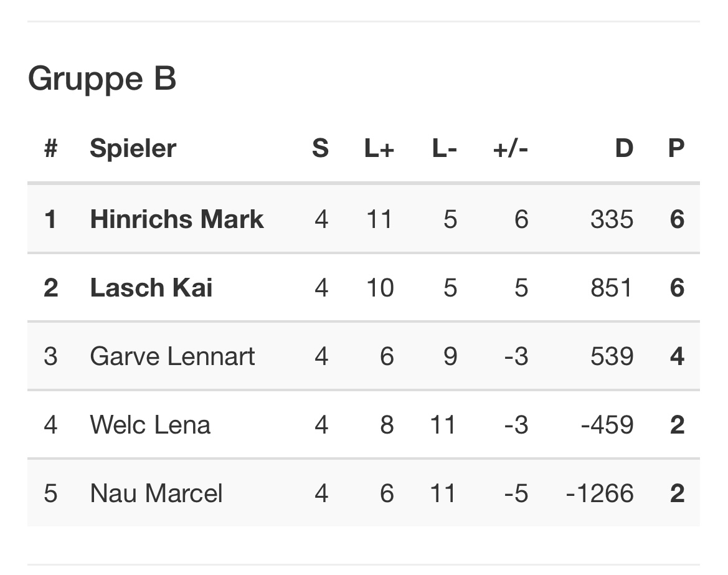Select Garve Lennart in the table
Screen dimensions: 728x575
(173, 356)
